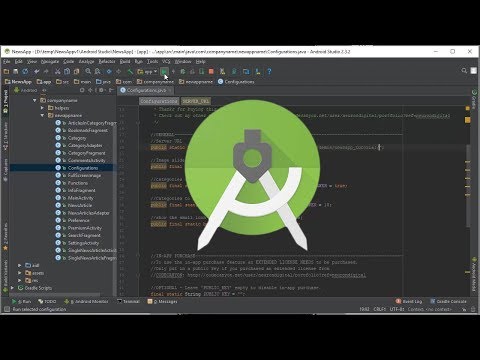Open the Android Monitor tool window tab
Image resolution: width=480 pixels, height=360 pixels.
[x=86, y=301]
